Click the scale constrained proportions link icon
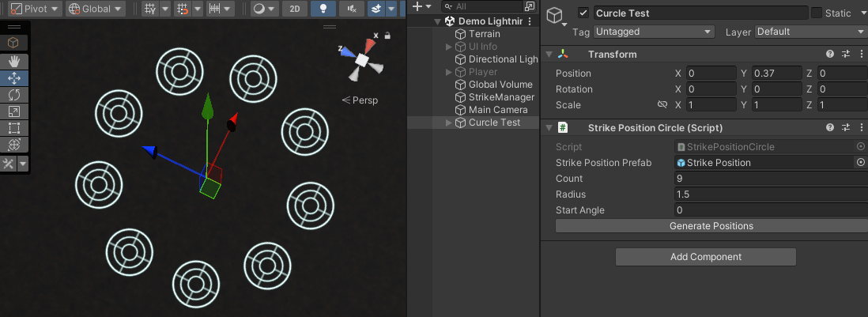Screen dimensions: 868x317 pos(662,105)
